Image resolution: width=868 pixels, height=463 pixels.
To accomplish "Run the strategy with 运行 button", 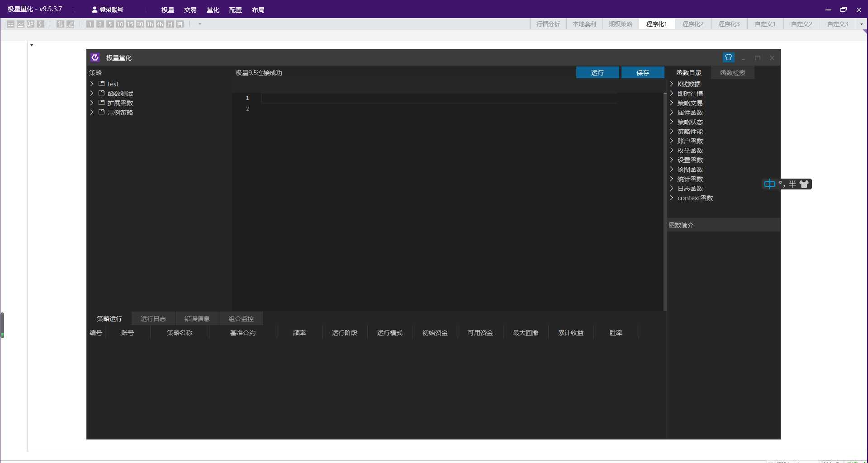I will tap(598, 72).
